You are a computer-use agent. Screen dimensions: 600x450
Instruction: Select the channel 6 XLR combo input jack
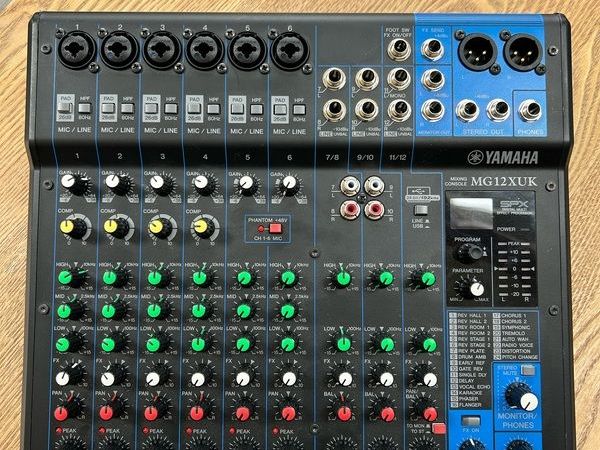tap(290, 51)
